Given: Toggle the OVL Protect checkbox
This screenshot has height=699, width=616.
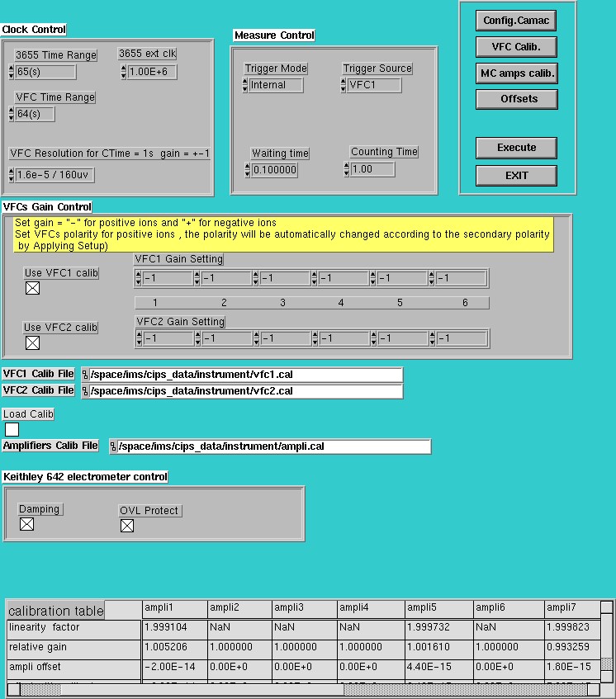Looking at the screenshot, I should (x=127, y=526).
